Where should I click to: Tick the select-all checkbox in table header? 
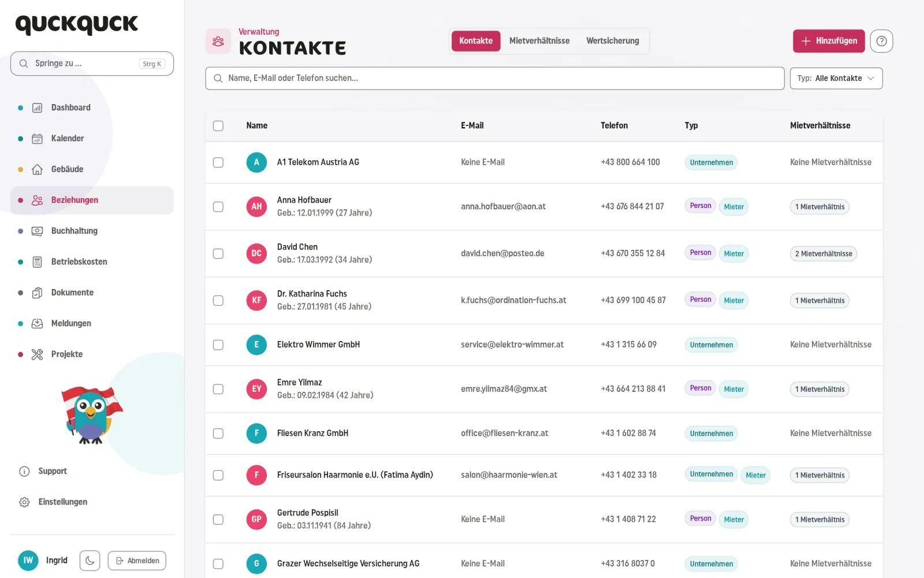(x=218, y=125)
